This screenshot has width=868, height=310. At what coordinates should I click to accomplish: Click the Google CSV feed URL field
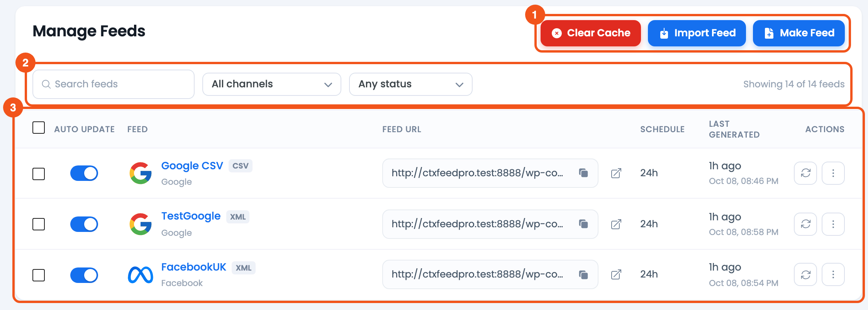[x=490, y=173]
